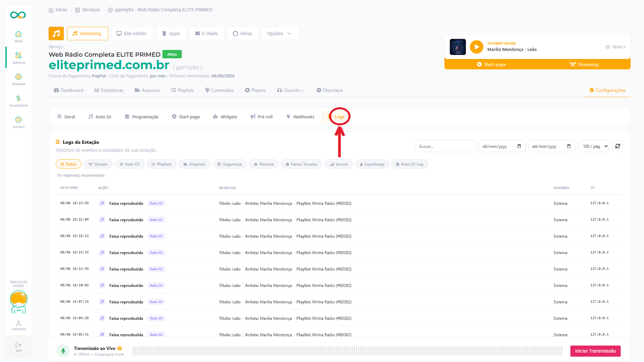The image size is (644, 362).
Task: Filter logs by Icecast
Action: [339, 164]
